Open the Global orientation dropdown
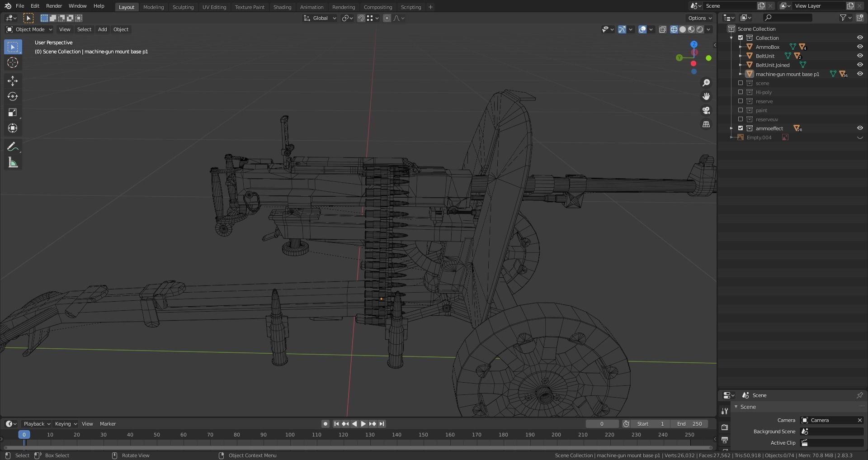Screen dimensions: 868x460 (320, 18)
